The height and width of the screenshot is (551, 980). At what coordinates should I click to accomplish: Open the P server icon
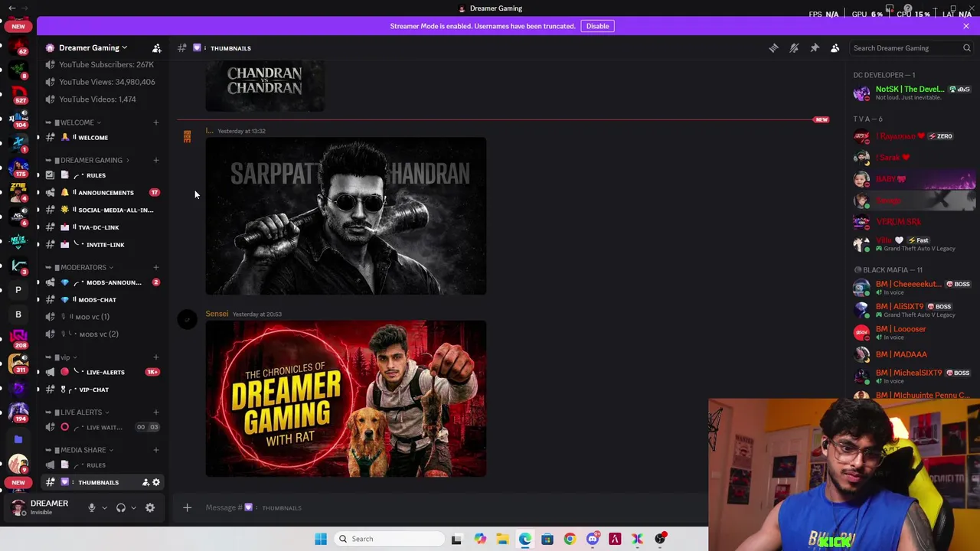18,290
